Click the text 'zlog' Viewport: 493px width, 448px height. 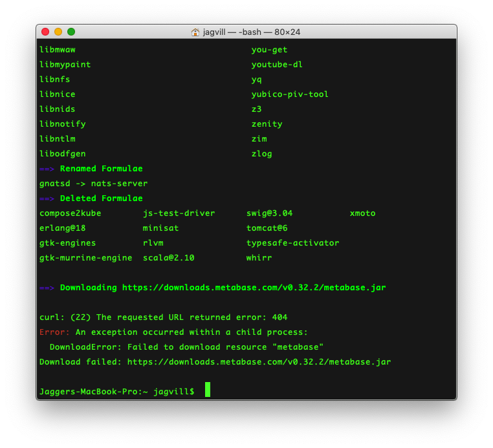262,154
